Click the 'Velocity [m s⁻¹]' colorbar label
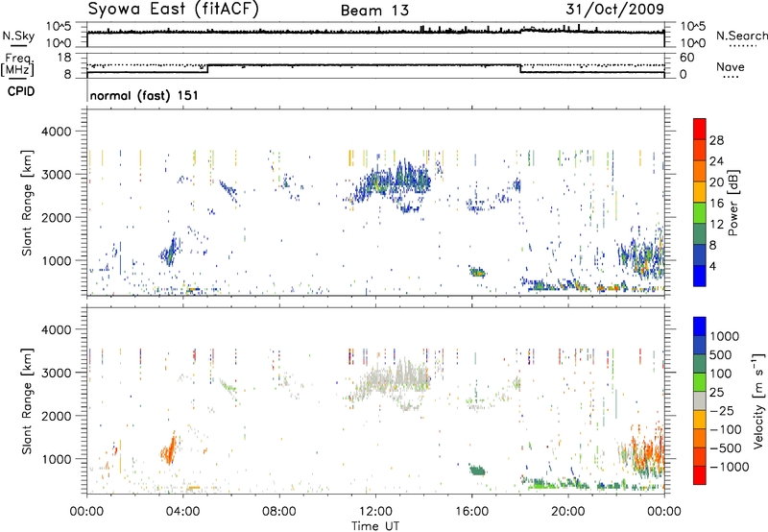The image size is (768, 532). point(758,400)
